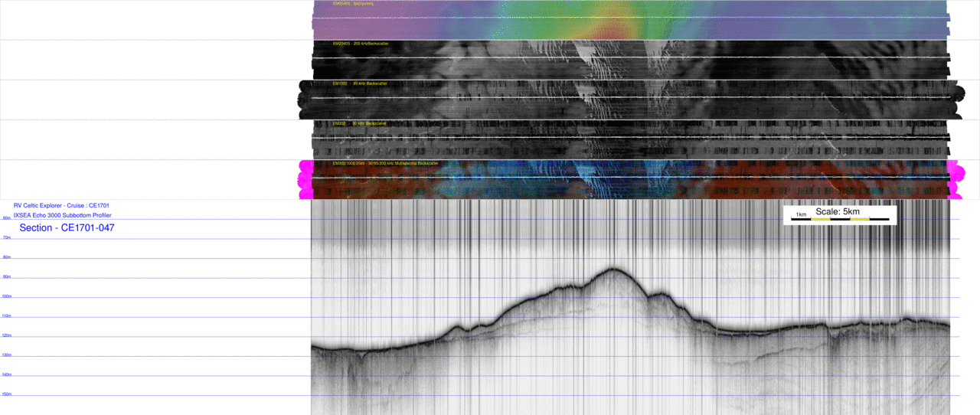
Task: Click the '1km' scale bar label
Action: pos(801,215)
